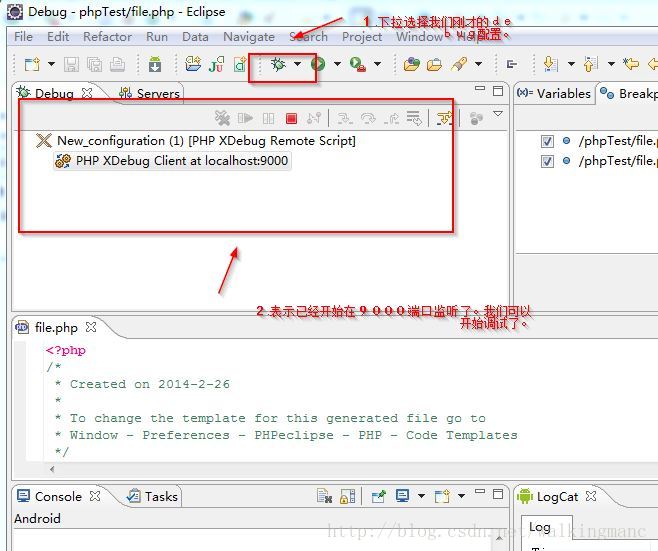Screen dimensions: 658x551
Task: Click the Search flashlight toolbar icon
Action: (x=459, y=64)
